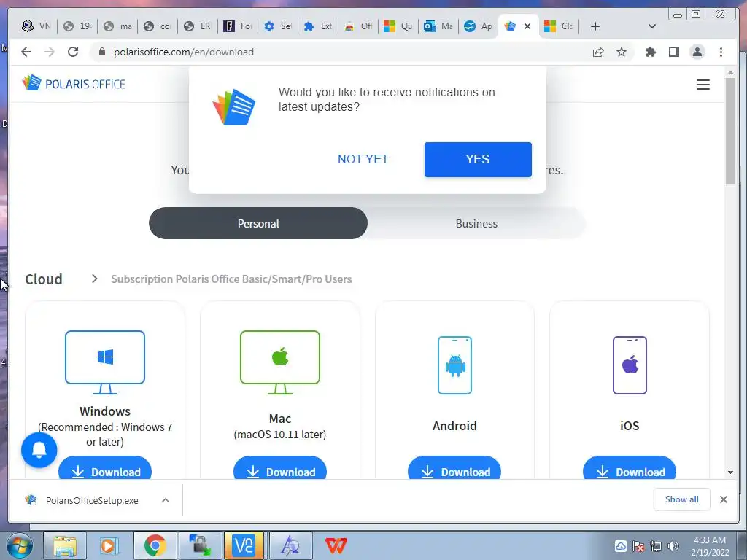Download Polaris Office for Mac
This screenshot has height=560, width=747.
point(280,469)
